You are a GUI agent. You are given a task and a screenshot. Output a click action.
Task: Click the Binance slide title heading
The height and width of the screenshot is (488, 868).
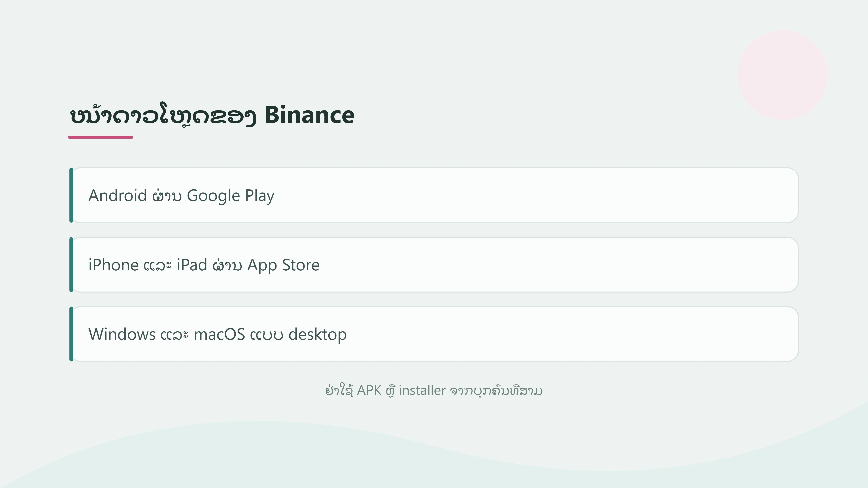point(212,115)
